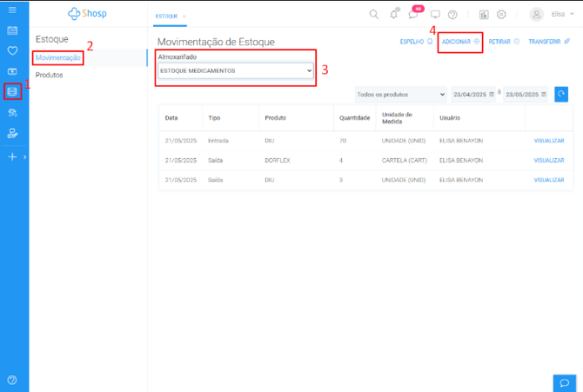583x392 pixels.
Task: Click the search magnifier icon
Action: click(x=373, y=15)
